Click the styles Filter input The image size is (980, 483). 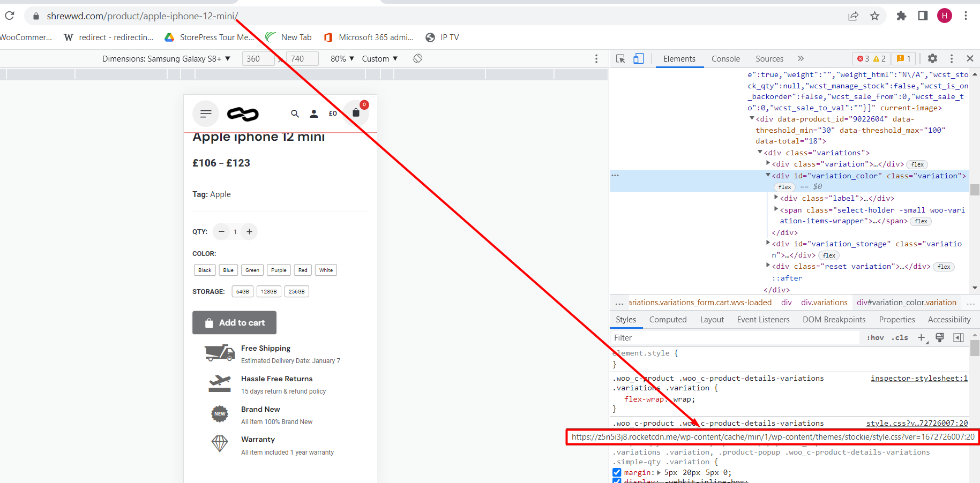736,337
